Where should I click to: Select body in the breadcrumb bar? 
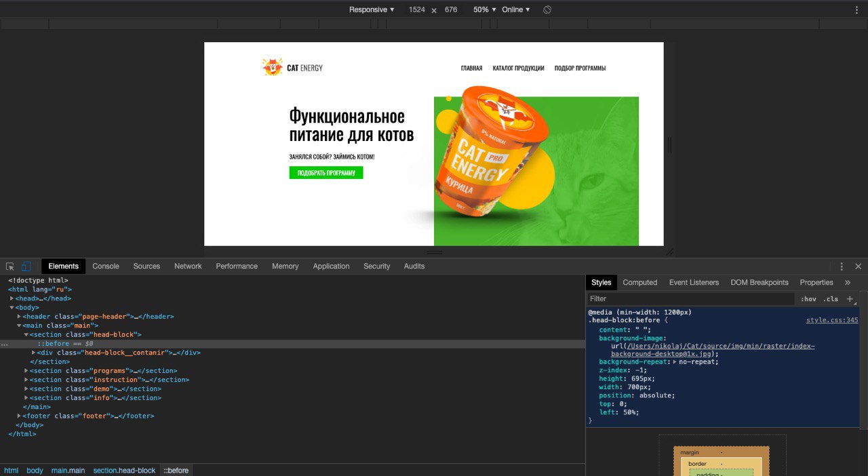pyautogui.click(x=35, y=471)
